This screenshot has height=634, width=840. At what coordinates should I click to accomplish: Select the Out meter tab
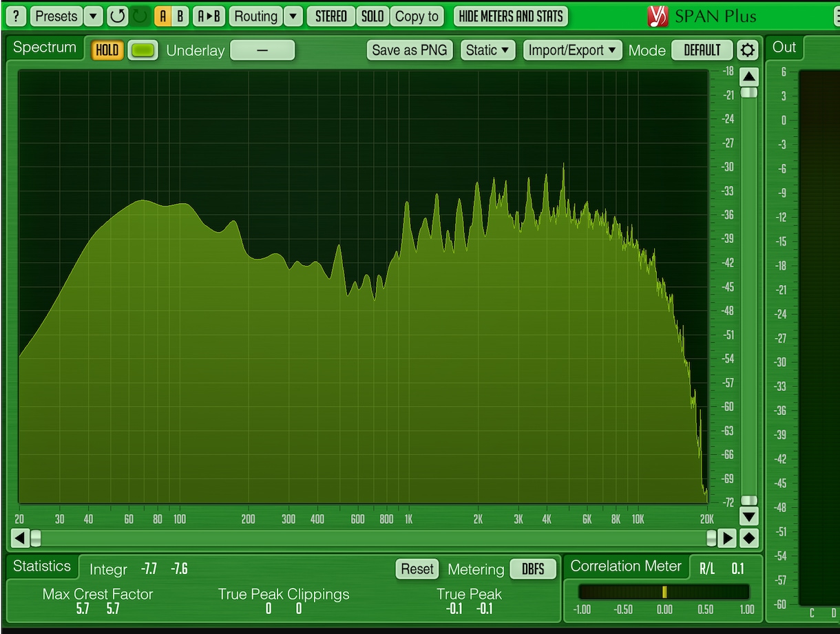tap(784, 47)
